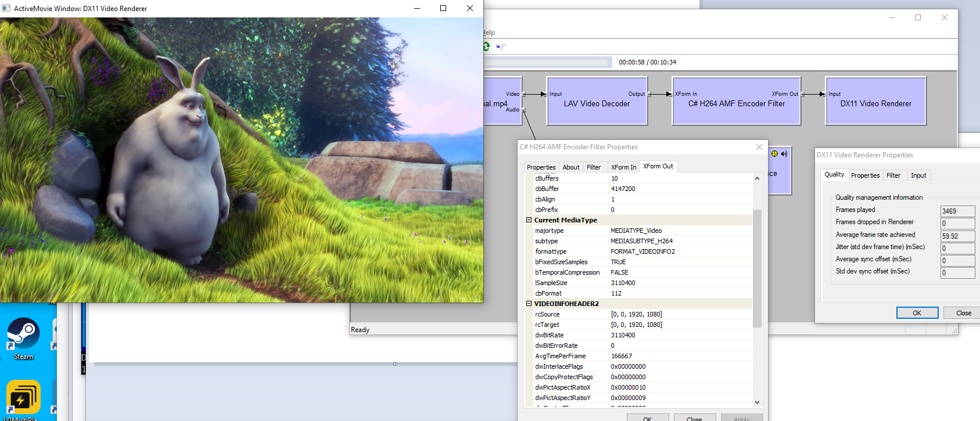Viewport: 980px width, 421px height.
Task: Select the dwInterlaceFlags row
Action: tap(642, 366)
